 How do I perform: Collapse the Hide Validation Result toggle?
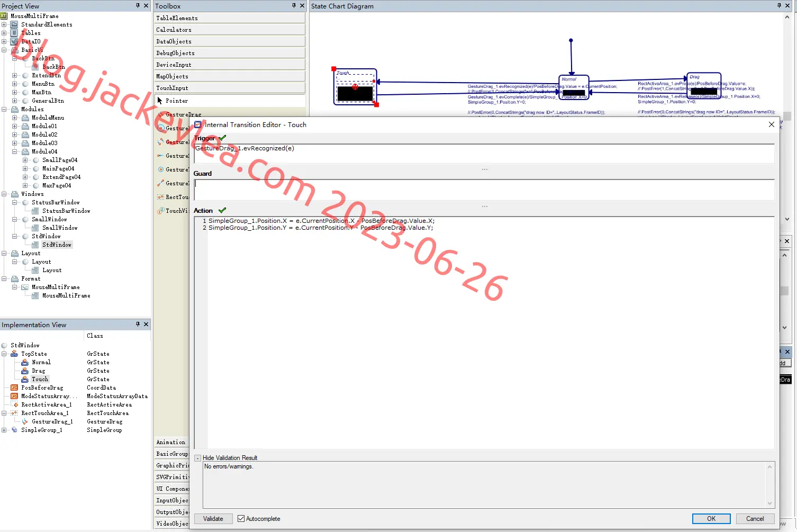(x=197, y=458)
